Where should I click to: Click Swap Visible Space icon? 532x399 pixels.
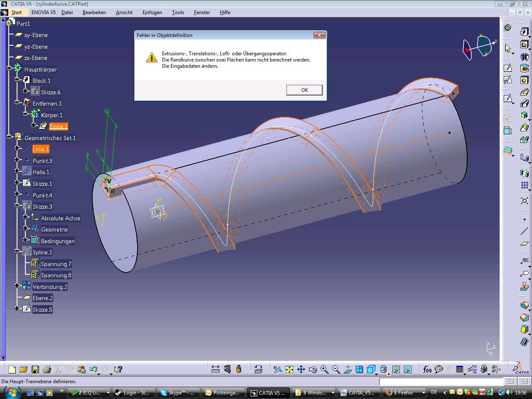[408, 369]
